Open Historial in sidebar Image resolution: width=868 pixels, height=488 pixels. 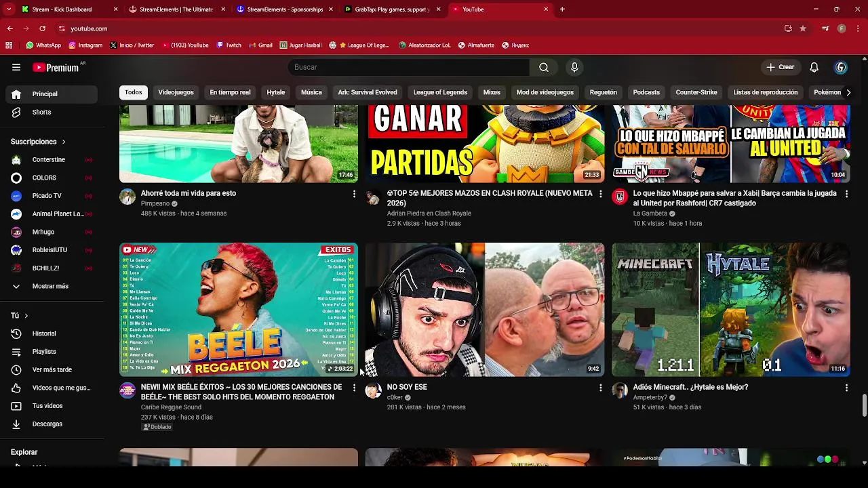point(53,333)
